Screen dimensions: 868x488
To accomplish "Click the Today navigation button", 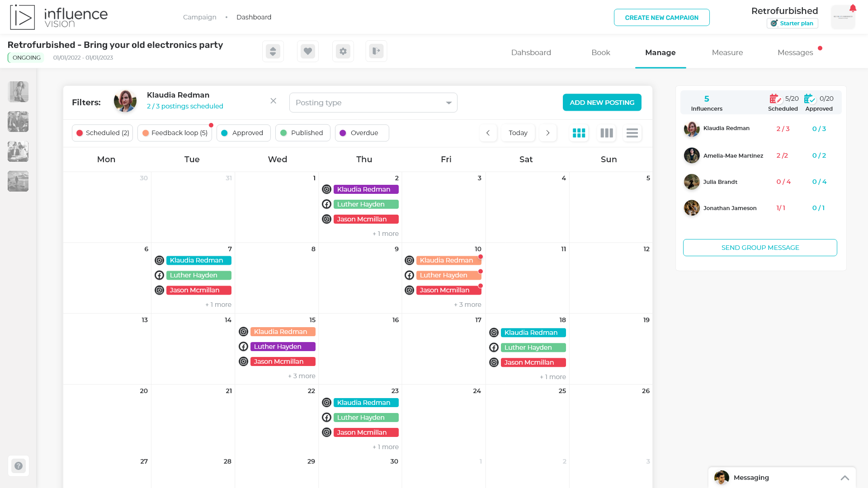I will click(518, 133).
